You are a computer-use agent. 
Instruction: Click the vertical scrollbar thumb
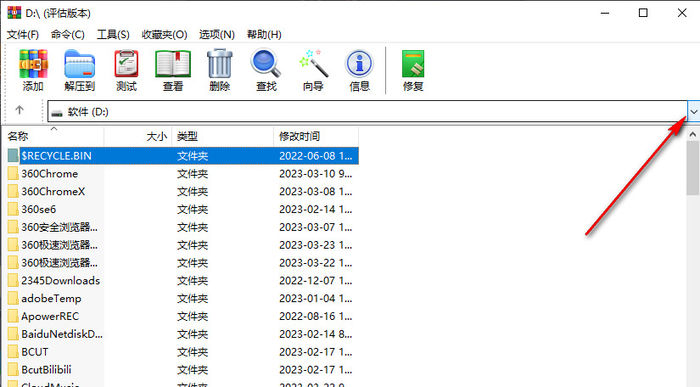pyautogui.click(x=692, y=168)
